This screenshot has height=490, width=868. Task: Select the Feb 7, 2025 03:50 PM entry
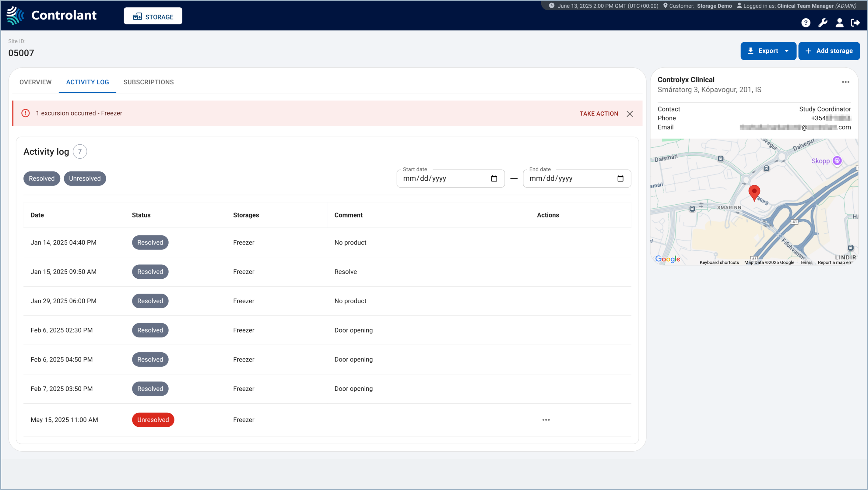pyautogui.click(x=327, y=389)
